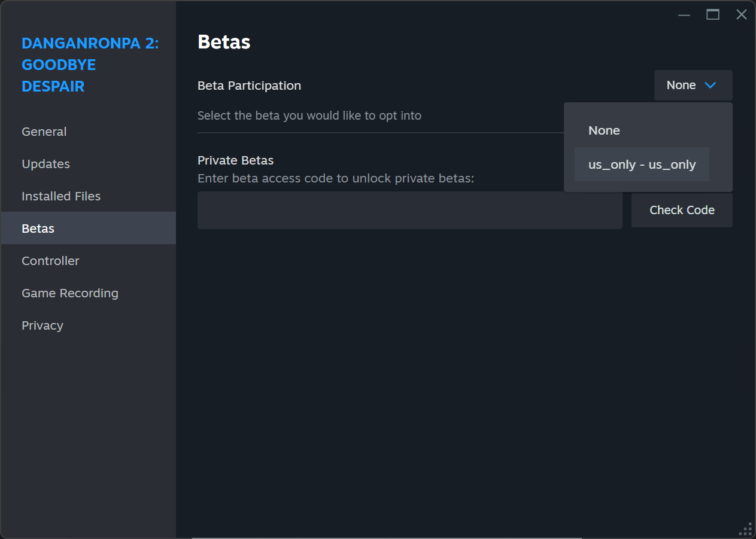Close the game properties window
This screenshot has height=539, width=756.
pos(741,15)
